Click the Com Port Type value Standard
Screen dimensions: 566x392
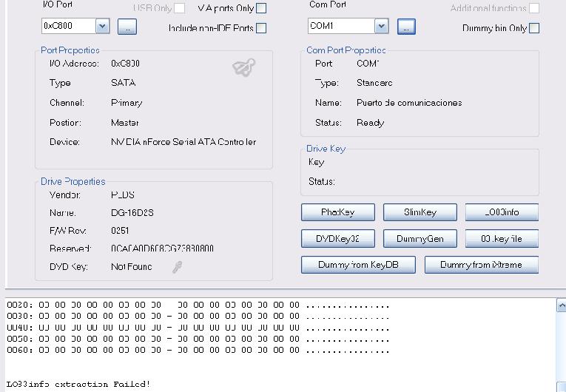pyautogui.click(x=374, y=83)
